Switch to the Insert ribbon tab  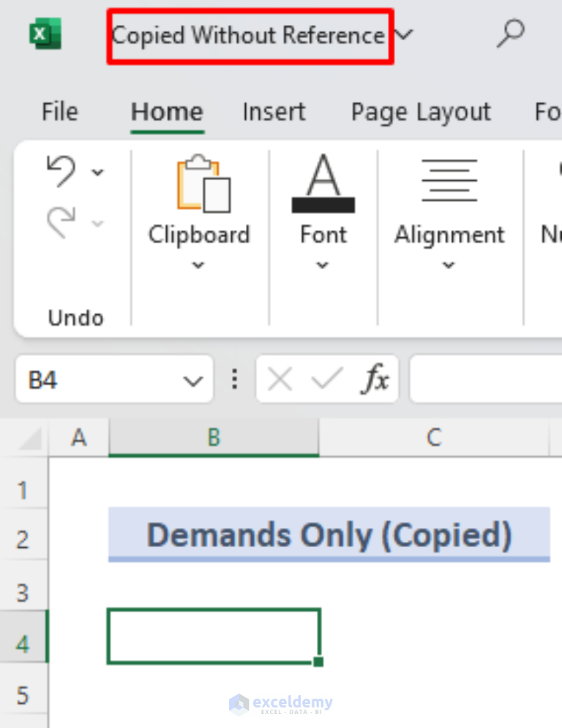click(x=274, y=112)
